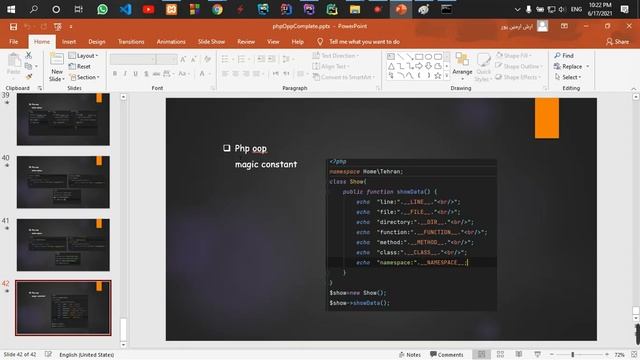Open Visual Studio Code from the taskbar

point(125,9)
